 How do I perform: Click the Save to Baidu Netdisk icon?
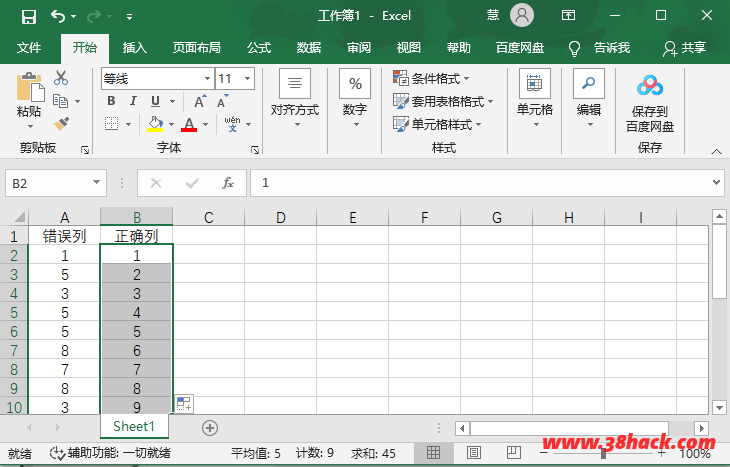click(650, 86)
